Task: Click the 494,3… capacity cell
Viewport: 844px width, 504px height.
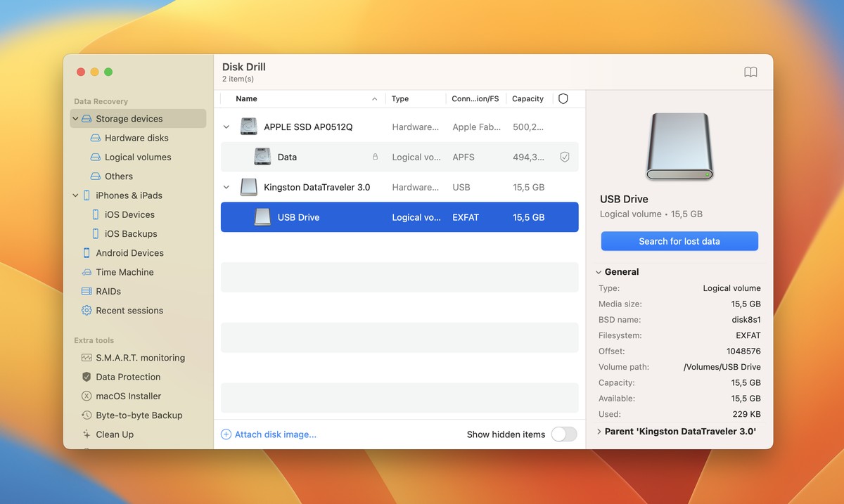Action: coord(528,157)
